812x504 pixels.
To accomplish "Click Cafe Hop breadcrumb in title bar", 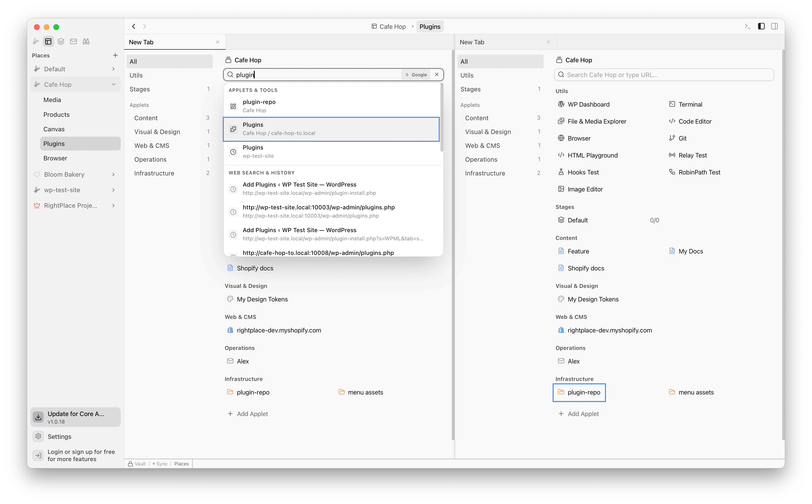I will [x=389, y=26].
